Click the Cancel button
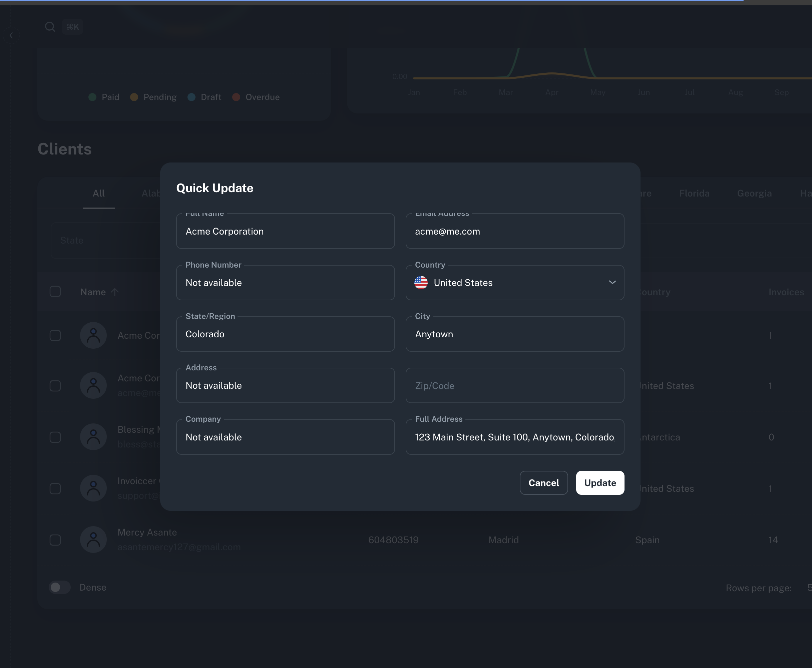This screenshot has width=812, height=668. tap(543, 483)
